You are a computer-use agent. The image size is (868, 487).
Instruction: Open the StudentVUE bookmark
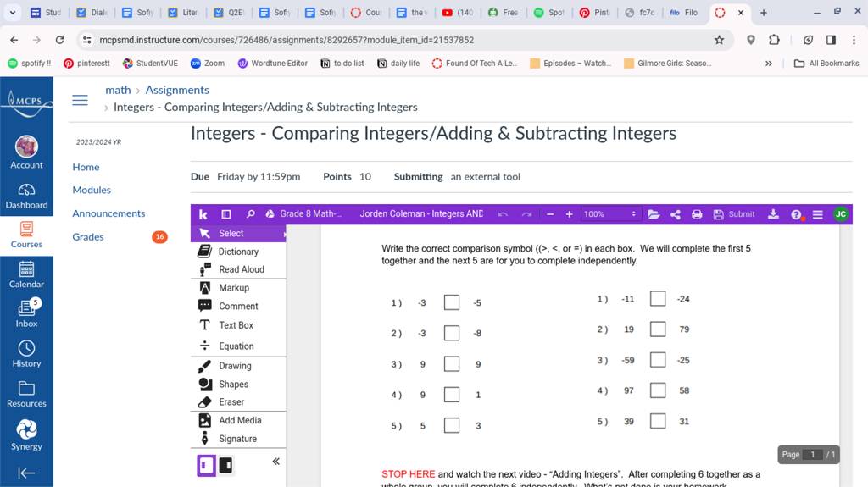pos(150,63)
